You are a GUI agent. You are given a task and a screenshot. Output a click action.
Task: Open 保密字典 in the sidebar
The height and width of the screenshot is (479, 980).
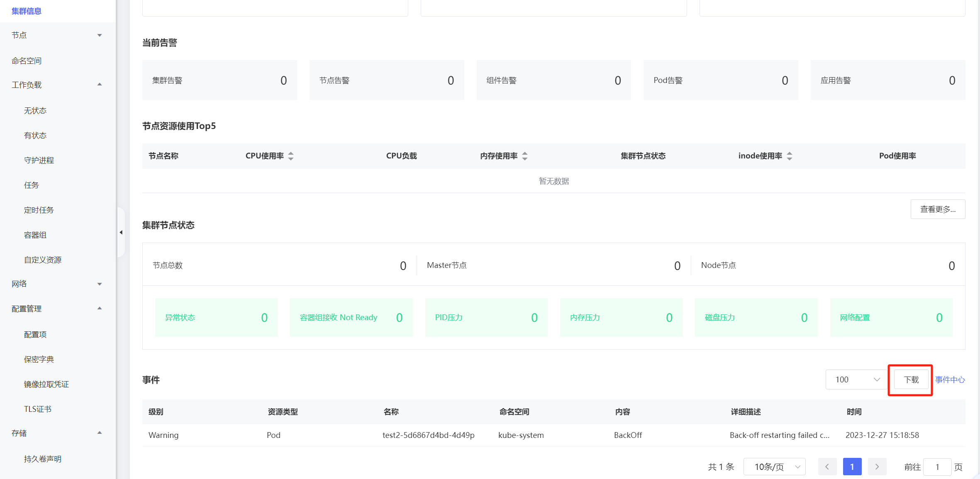pyautogui.click(x=39, y=359)
